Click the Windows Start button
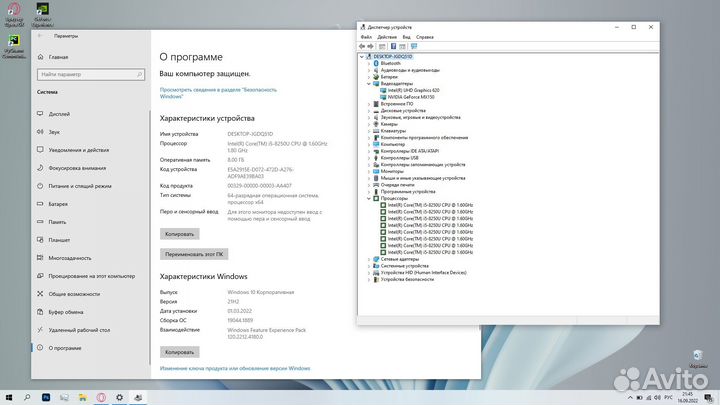Image resolution: width=720 pixels, height=405 pixels. 9,397
